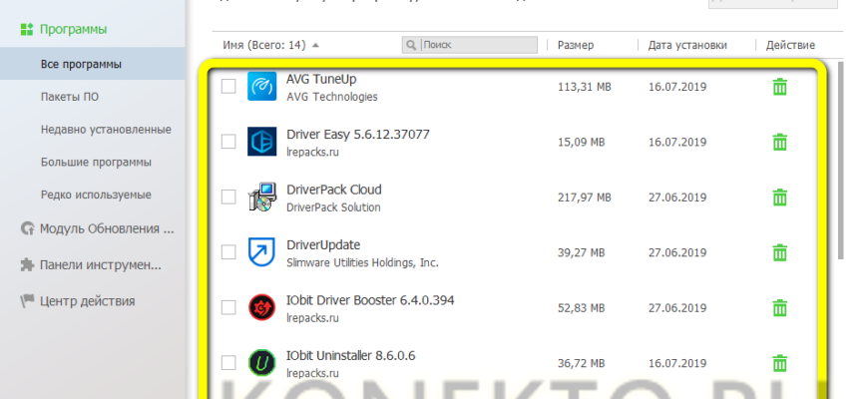Click the IObit Driver Booster app icon
Viewport: 868px width, 399px height.
(261, 307)
